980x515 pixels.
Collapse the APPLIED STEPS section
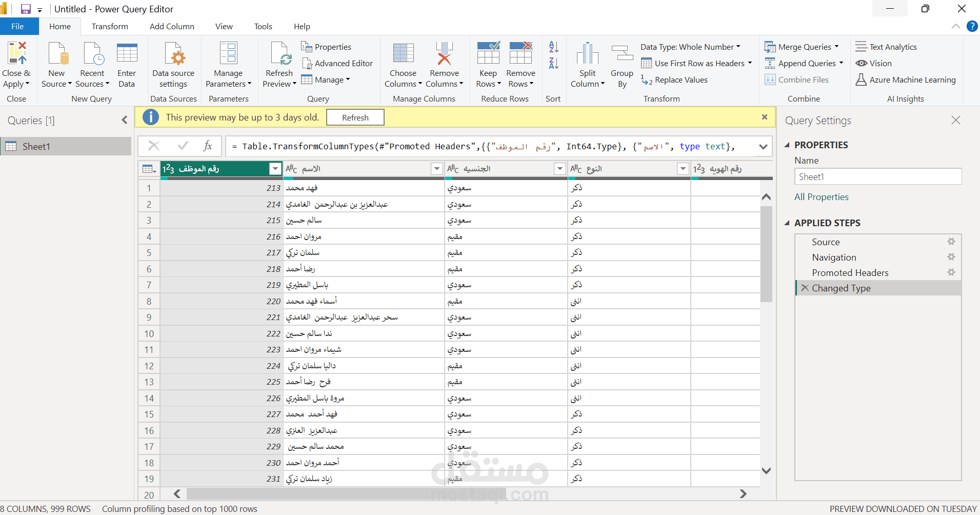click(x=787, y=223)
